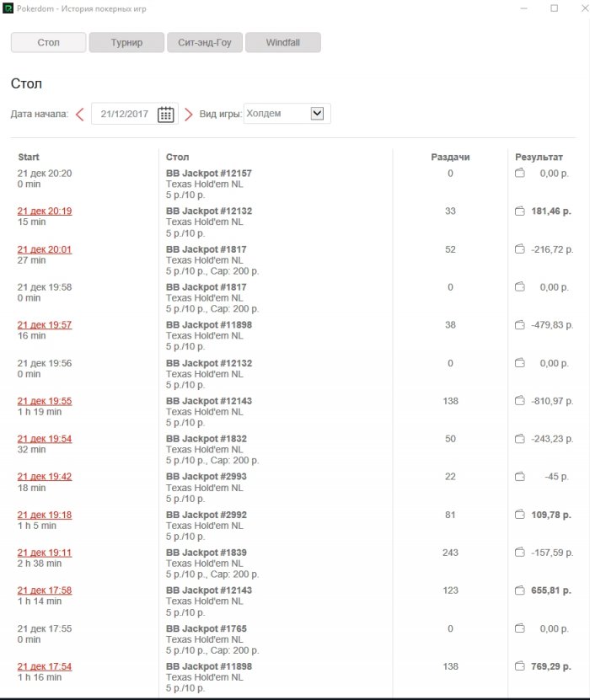590x700 pixels.
Task: Click wallet icon beside 769,29 р. result
Action: (x=520, y=666)
